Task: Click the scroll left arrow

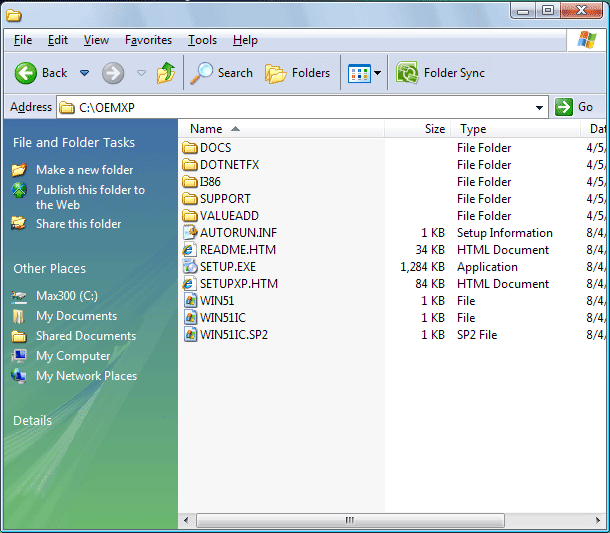Action: (186, 520)
